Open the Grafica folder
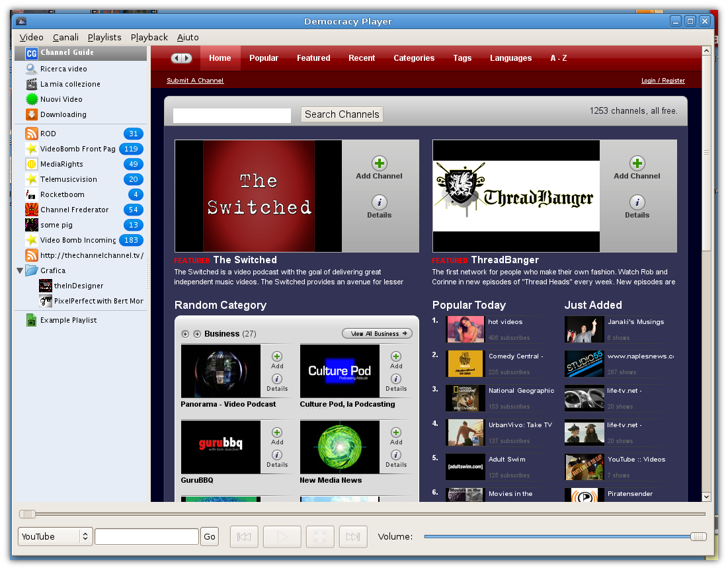The width and height of the screenshot is (728, 570). coord(80,270)
